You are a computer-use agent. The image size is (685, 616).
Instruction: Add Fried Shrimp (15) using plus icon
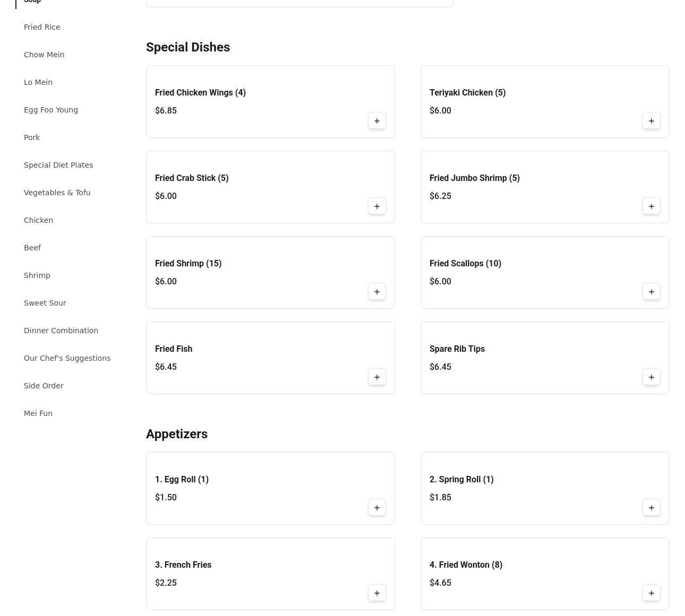377,292
